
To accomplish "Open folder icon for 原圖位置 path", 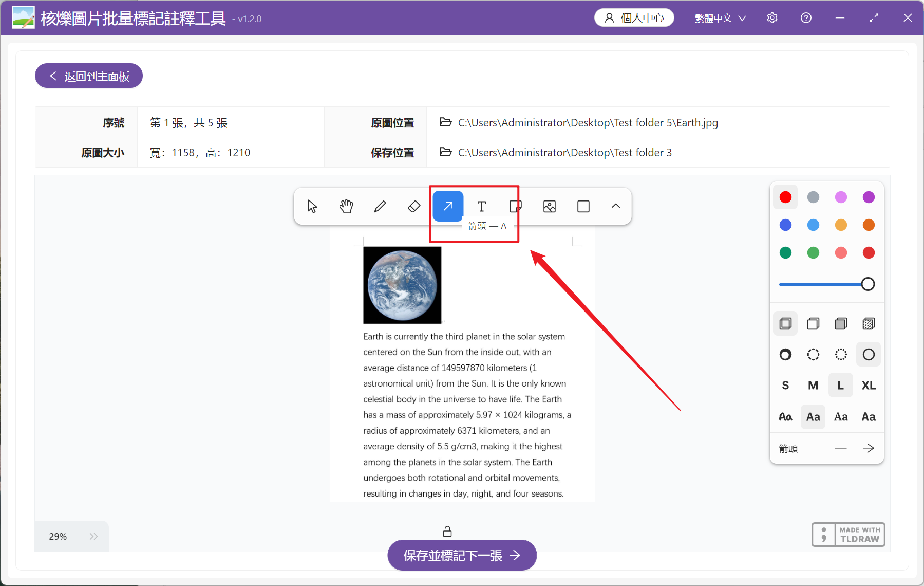I will click(445, 122).
